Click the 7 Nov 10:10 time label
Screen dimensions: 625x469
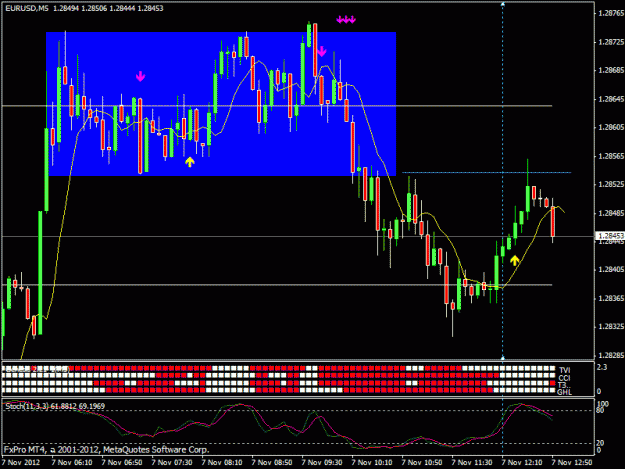point(372,462)
